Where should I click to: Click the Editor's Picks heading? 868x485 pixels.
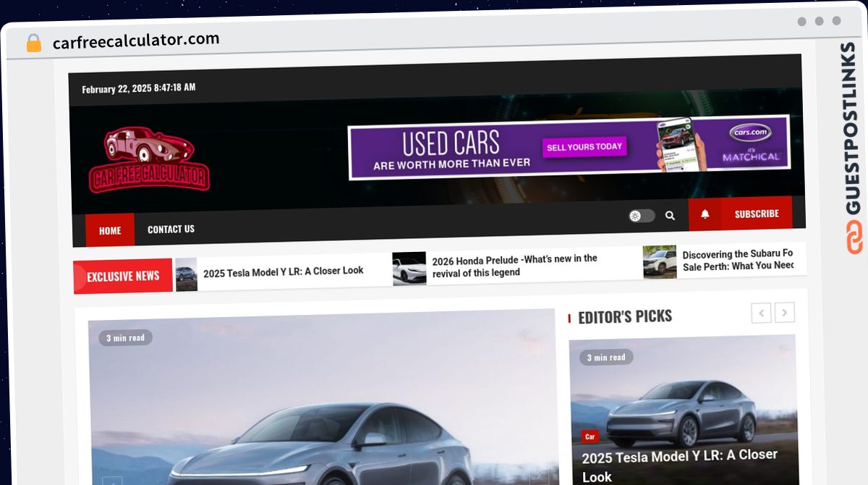coord(625,316)
